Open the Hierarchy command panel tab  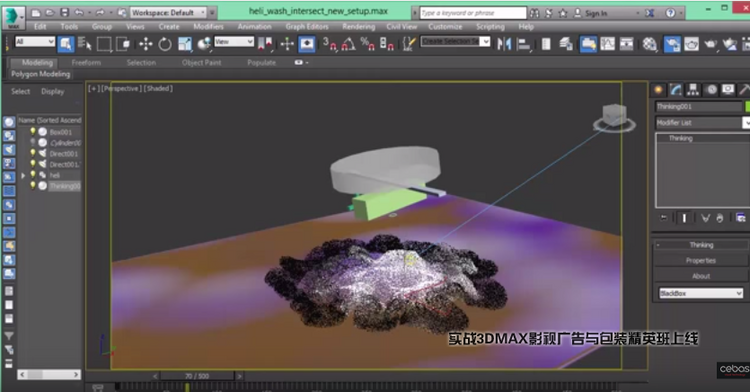[693, 90]
